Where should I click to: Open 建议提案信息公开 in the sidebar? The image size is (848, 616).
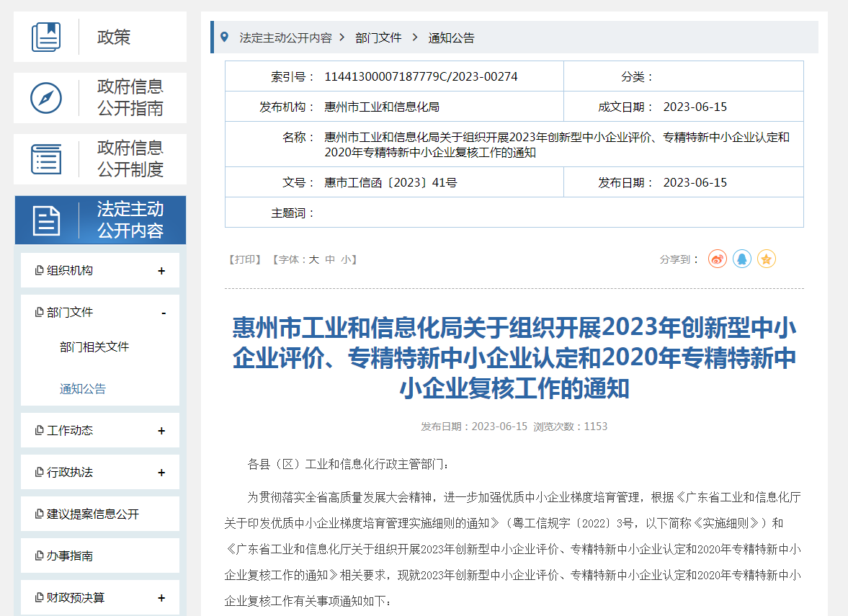(93, 514)
